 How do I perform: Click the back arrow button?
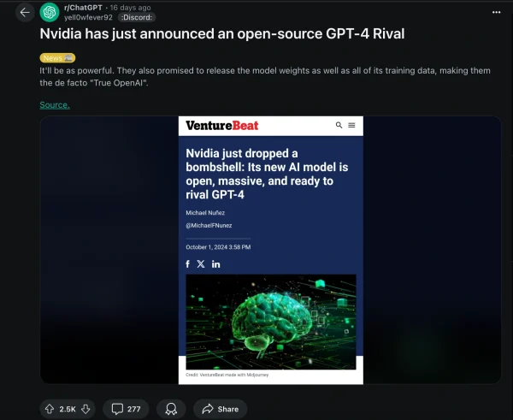pyautogui.click(x=25, y=13)
